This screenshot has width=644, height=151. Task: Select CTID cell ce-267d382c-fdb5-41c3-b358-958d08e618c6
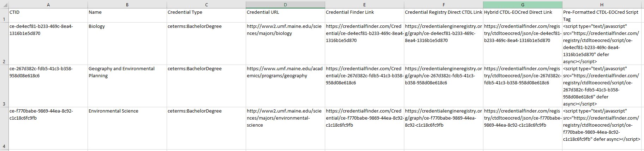48,86
